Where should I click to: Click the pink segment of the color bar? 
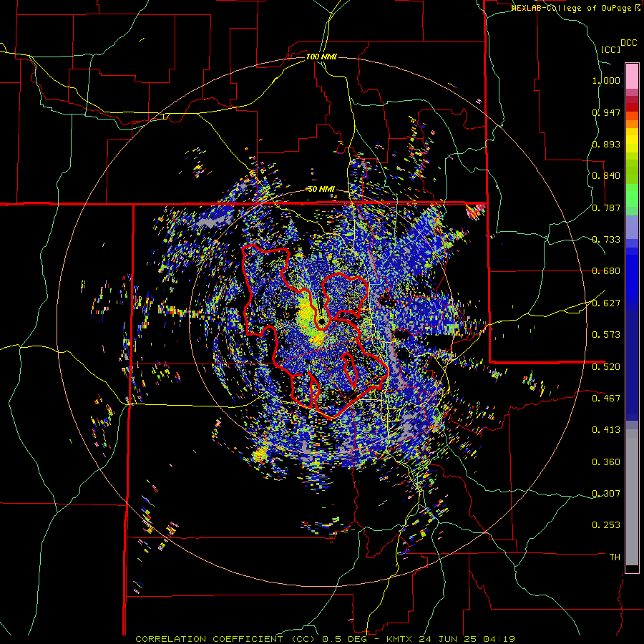tap(632, 76)
